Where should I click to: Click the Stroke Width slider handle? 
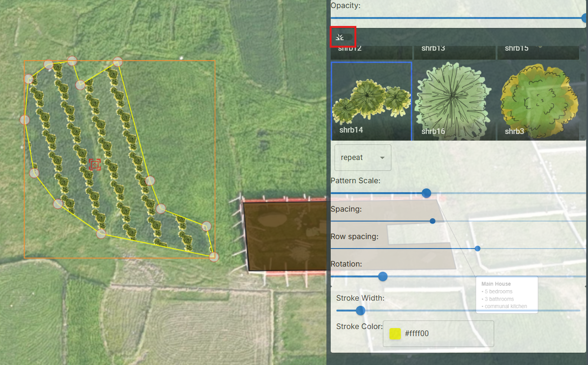pos(360,311)
